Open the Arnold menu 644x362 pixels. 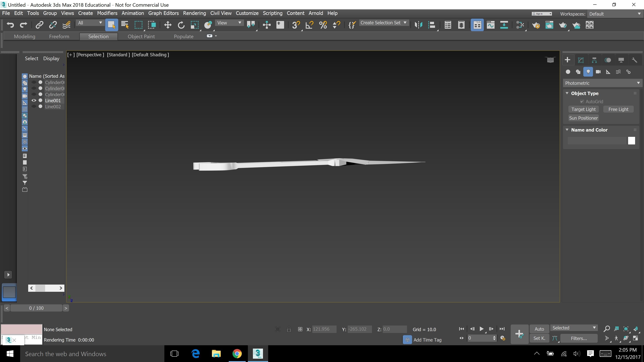(x=315, y=13)
